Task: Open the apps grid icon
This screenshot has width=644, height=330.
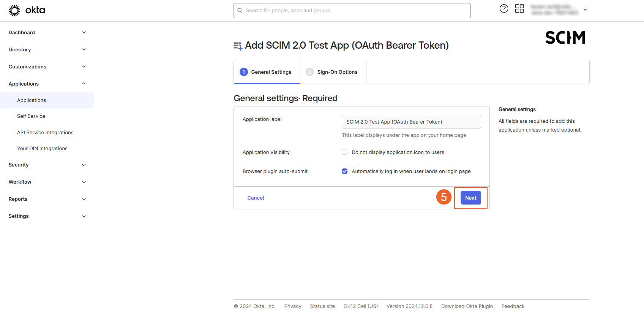Action: pos(519,9)
